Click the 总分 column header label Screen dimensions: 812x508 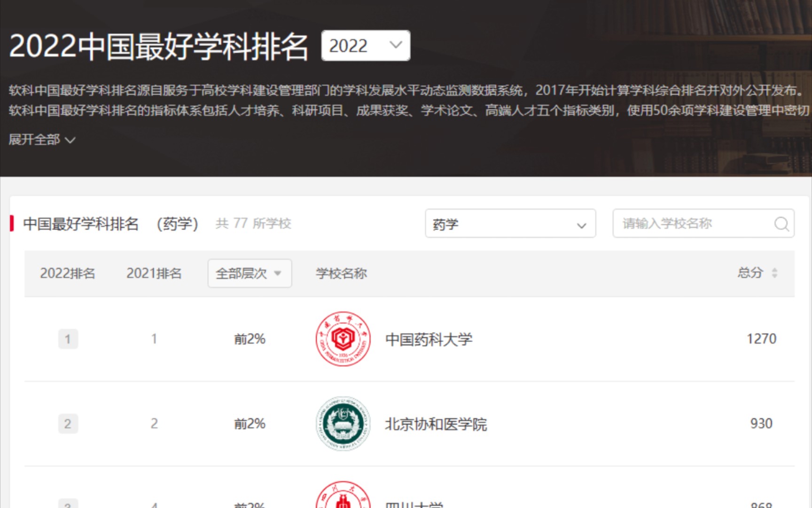pyautogui.click(x=750, y=273)
